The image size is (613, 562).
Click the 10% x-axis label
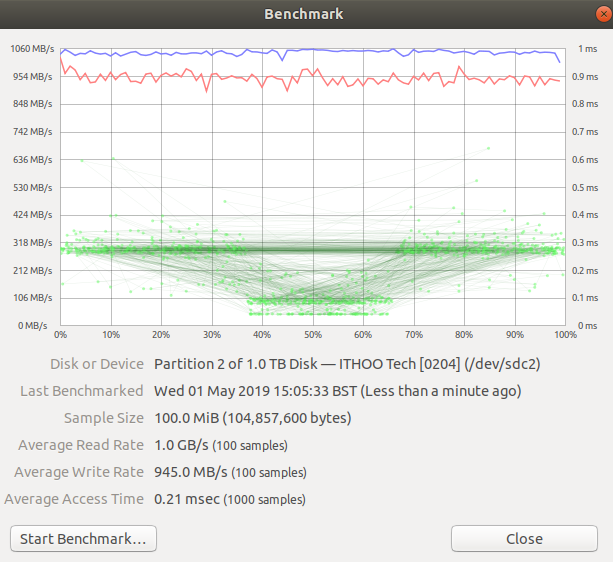coord(111,335)
